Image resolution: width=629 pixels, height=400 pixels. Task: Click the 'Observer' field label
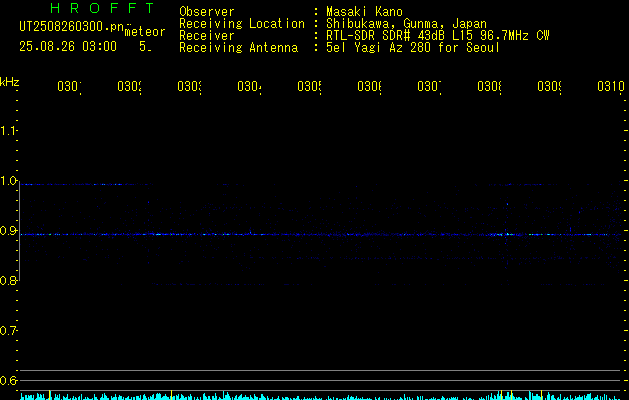(207, 12)
